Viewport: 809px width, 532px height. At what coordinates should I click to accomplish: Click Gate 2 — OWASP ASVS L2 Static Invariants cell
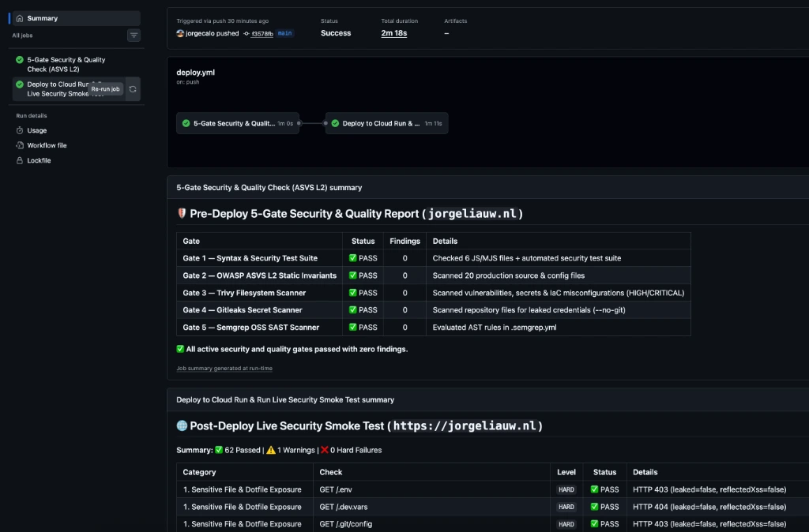pyautogui.click(x=259, y=275)
